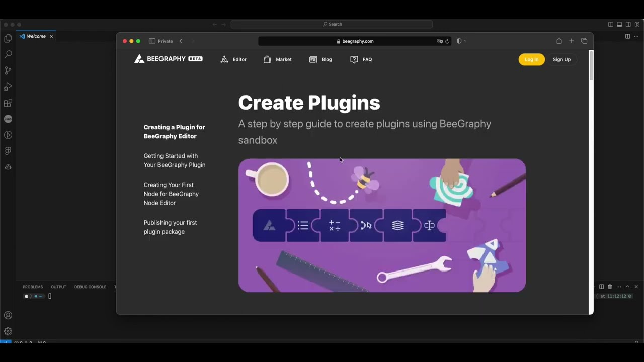
Task: Close the Welcome tab in VS Code
Action: (x=51, y=36)
